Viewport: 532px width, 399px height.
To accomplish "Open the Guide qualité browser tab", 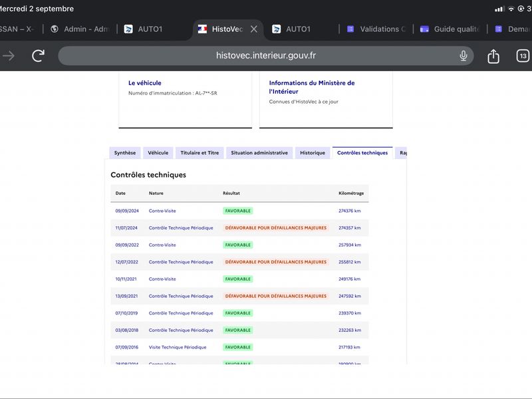I will pos(450,29).
